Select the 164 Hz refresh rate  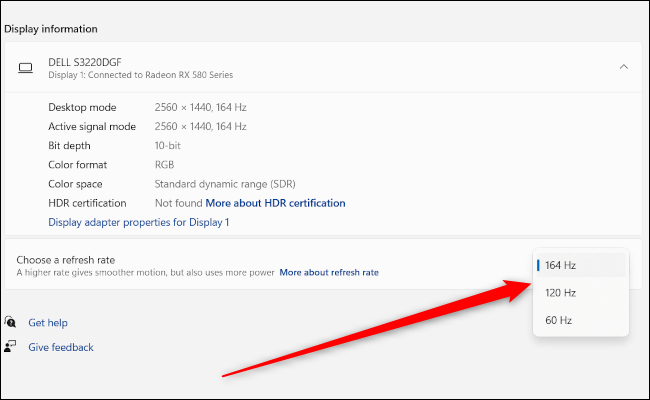(581, 265)
